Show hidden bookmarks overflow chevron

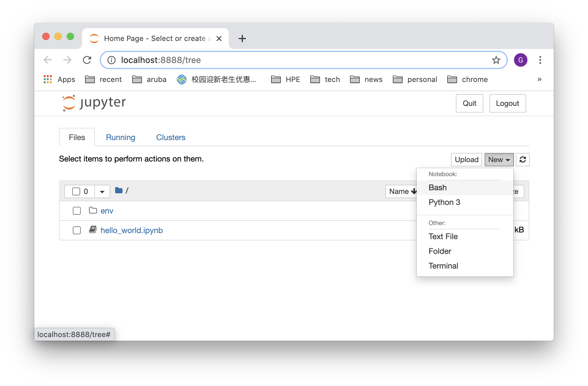539,80
